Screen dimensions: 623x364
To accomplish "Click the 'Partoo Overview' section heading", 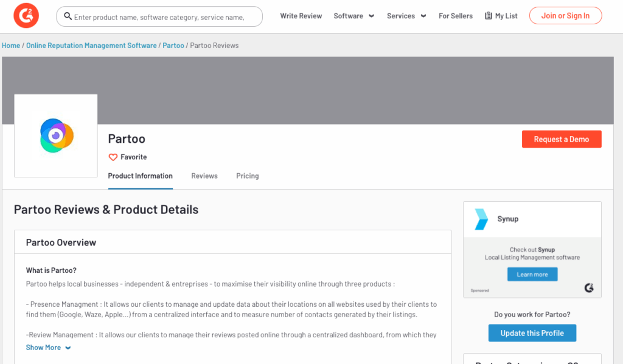I will point(61,242).
